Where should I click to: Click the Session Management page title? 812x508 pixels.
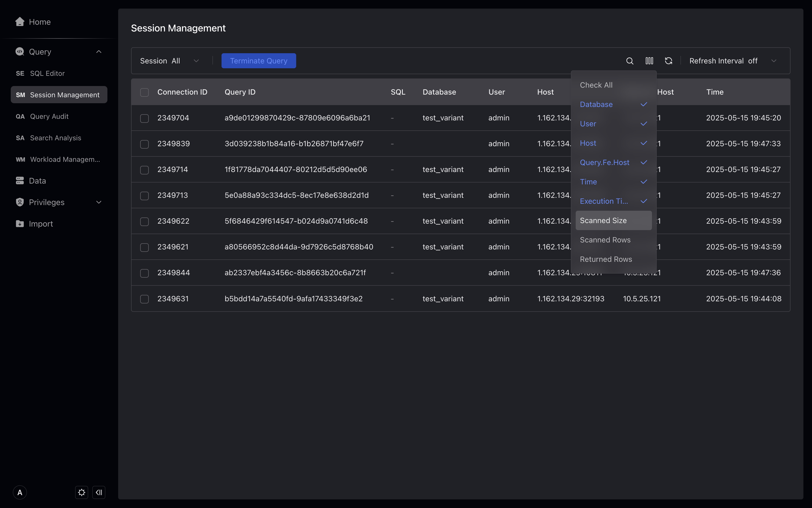tap(178, 28)
